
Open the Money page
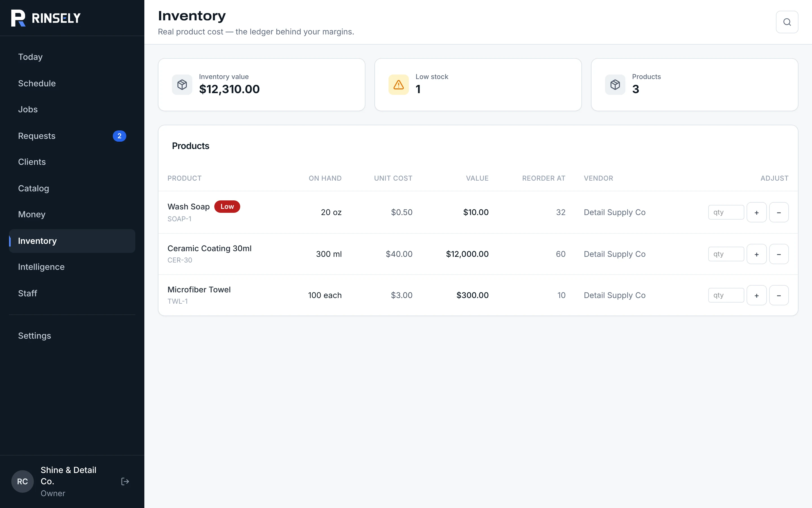(72, 214)
